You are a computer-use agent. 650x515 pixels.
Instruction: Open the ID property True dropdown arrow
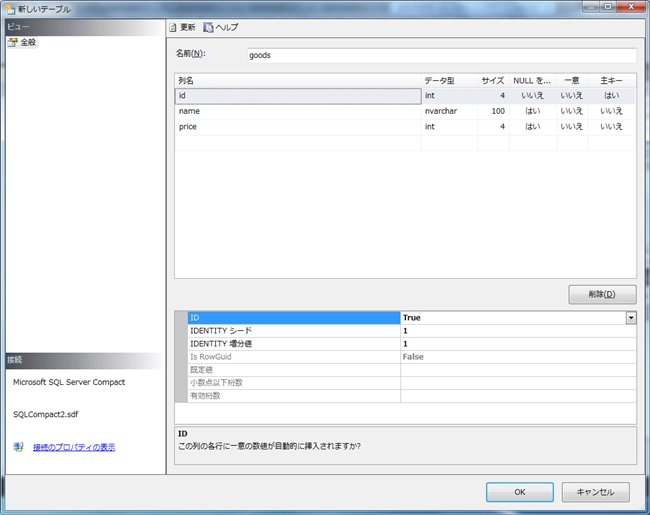pyautogui.click(x=631, y=318)
